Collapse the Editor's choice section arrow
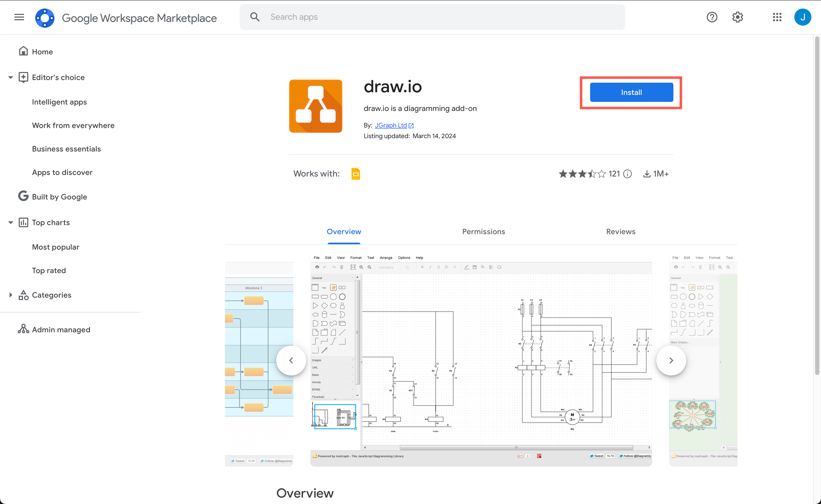Viewport: 821px width, 504px height. pyautogui.click(x=11, y=77)
